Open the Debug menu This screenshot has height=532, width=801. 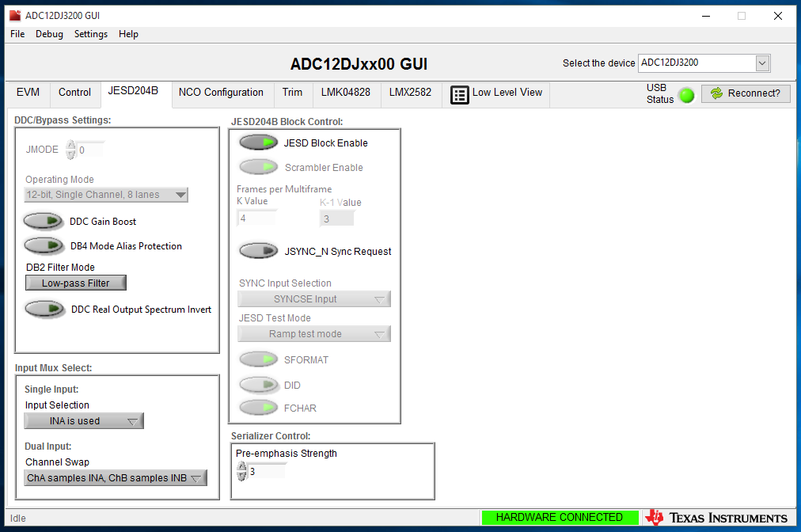pyautogui.click(x=50, y=34)
